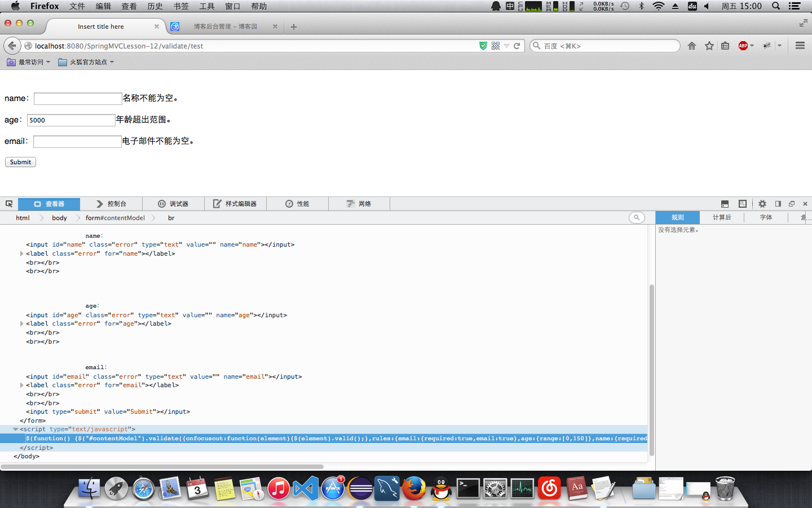Open the 历史 menu in menu bar
Screen dimensions: 812x508
(155, 6)
